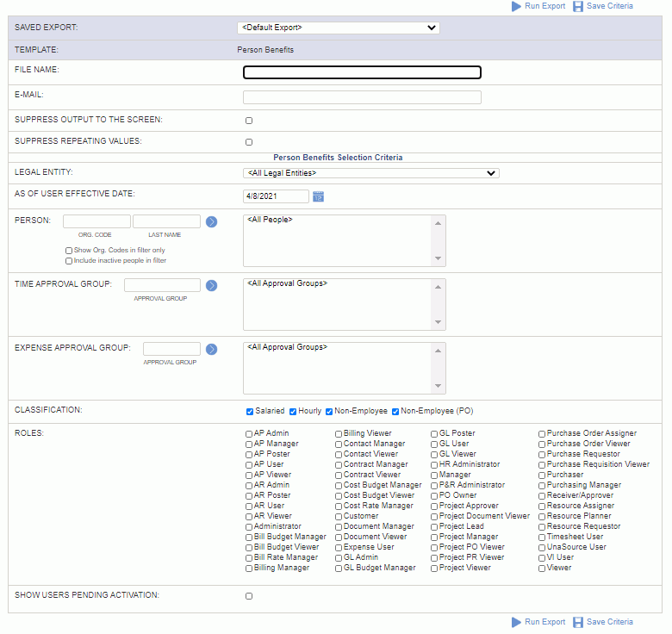Select <All People> in the Person list
This screenshot has width=672, height=634.
[270, 220]
